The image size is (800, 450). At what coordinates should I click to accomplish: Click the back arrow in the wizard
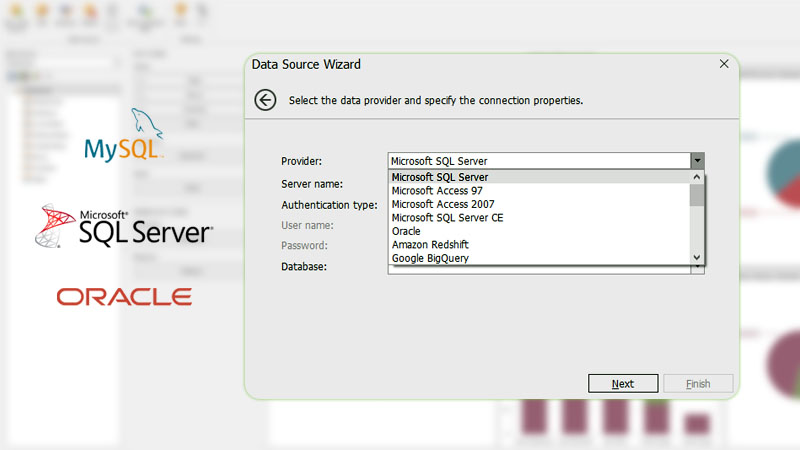click(x=265, y=100)
